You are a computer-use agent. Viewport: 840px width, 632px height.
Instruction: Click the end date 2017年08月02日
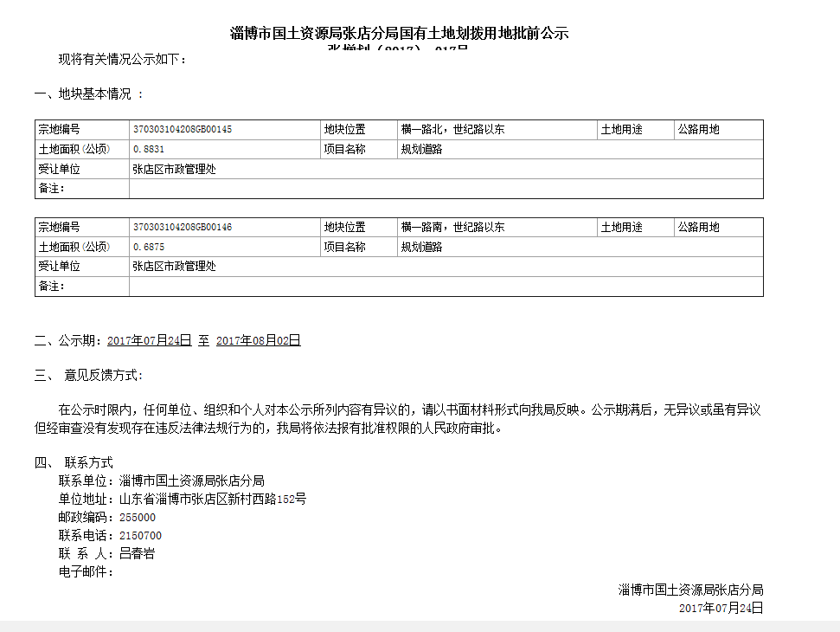coord(258,341)
